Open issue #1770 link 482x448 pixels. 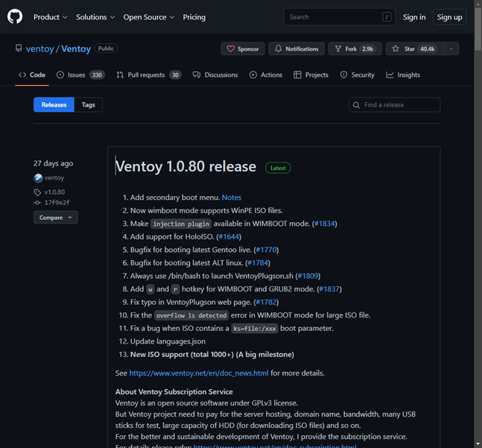coord(266,250)
